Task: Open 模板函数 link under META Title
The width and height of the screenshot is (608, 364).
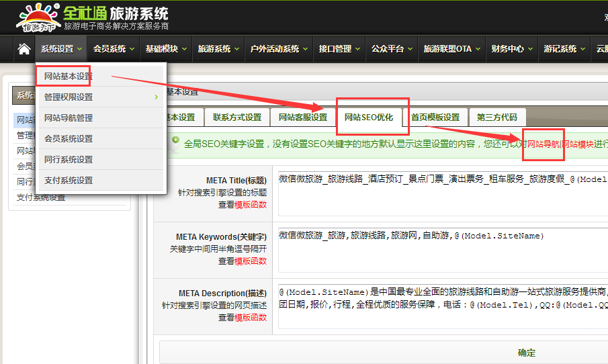Action: tap(250, 205)
